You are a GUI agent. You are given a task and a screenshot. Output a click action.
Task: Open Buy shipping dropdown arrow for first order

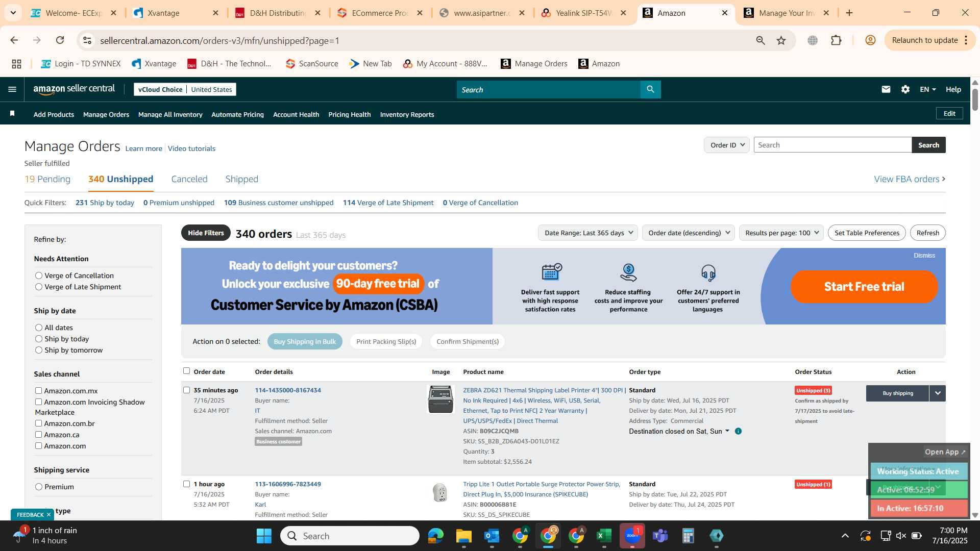(x=938, y=393)
